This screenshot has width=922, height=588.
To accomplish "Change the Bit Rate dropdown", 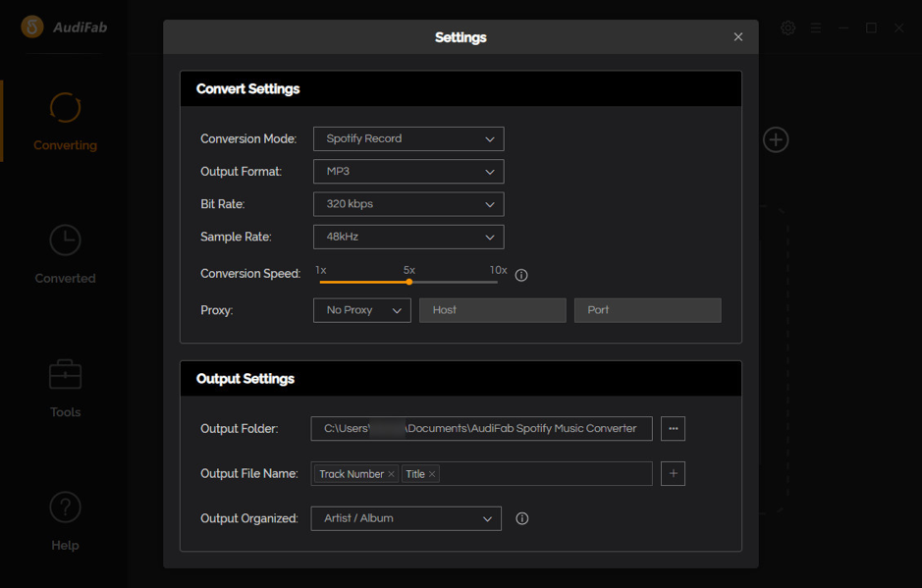I will click(x=408, y=204).
